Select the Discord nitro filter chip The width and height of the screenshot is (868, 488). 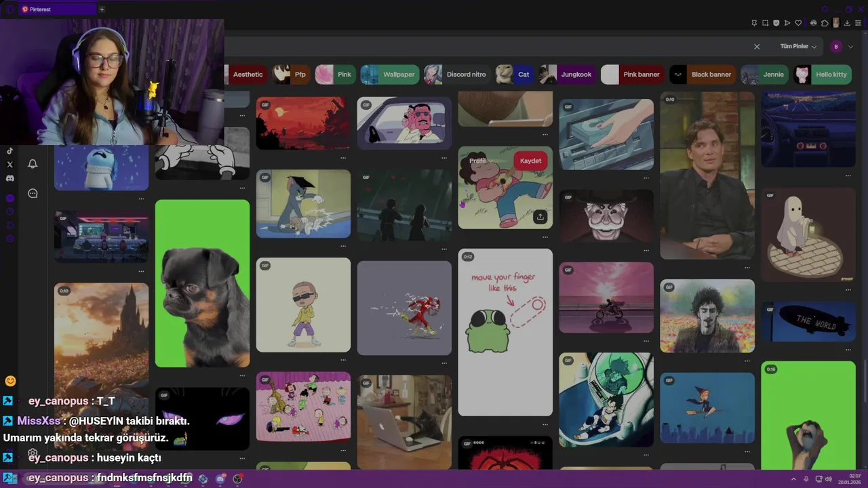[458, 75]
